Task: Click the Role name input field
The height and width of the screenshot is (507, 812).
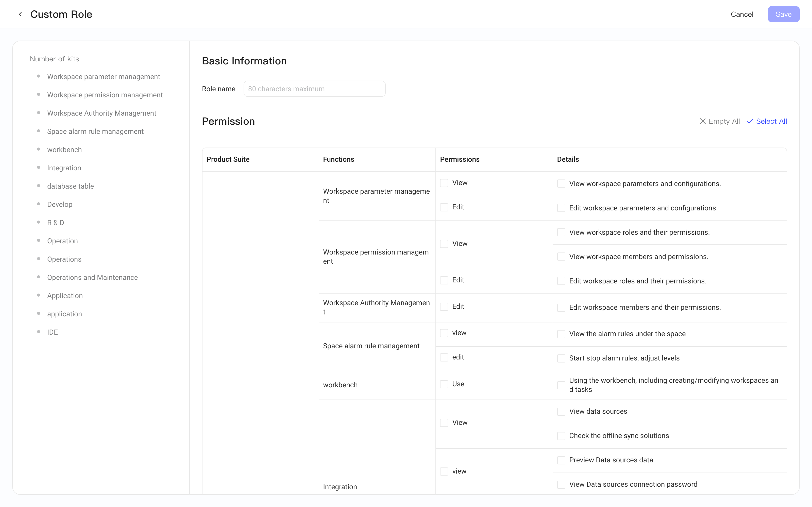Action: pyautogui.click(x=314, y=89)
